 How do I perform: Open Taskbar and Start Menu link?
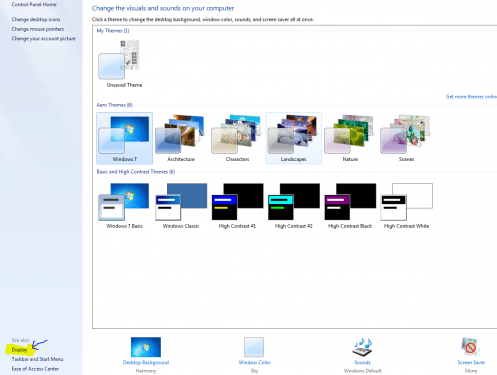click(x=37, y=359)
